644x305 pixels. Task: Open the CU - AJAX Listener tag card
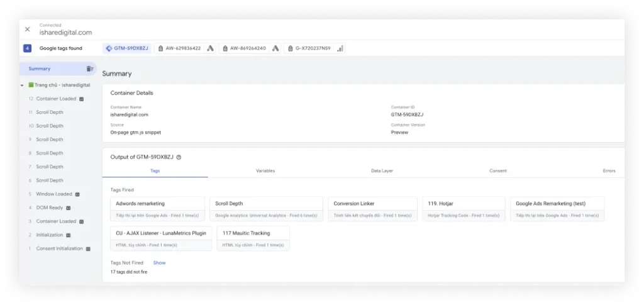click(x=161, y=238)
